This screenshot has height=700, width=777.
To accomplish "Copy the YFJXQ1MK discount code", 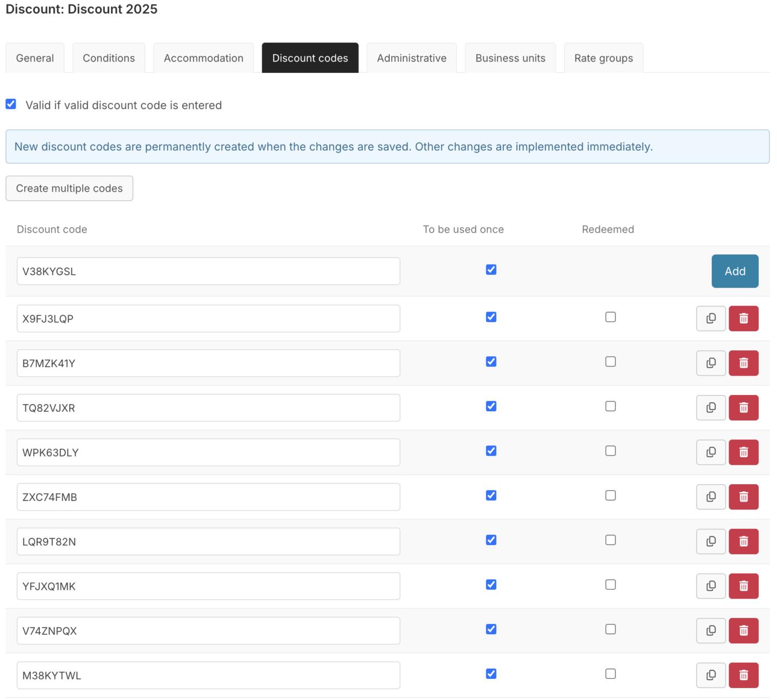I will coord(711,586).
